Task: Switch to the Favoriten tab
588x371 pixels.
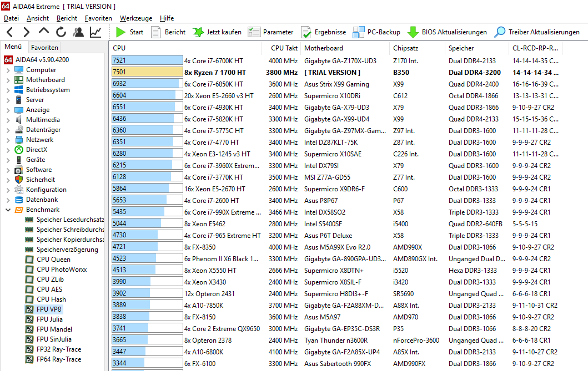Action: click(44, 48)
